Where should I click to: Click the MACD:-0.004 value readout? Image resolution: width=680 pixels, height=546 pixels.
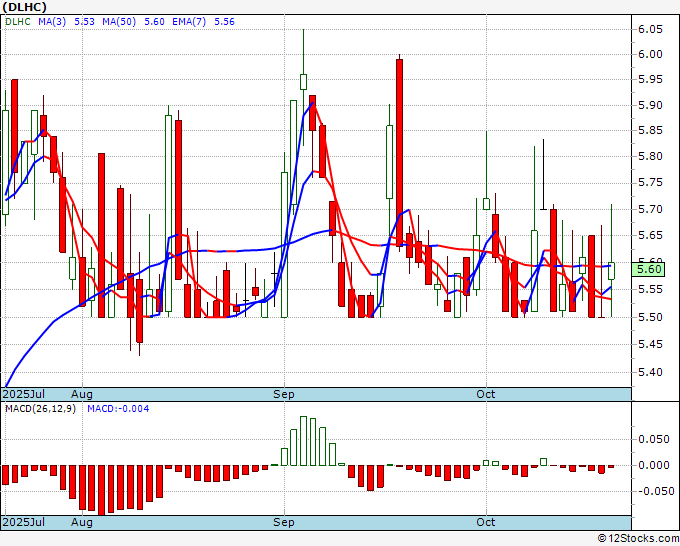tap(118, 409)
